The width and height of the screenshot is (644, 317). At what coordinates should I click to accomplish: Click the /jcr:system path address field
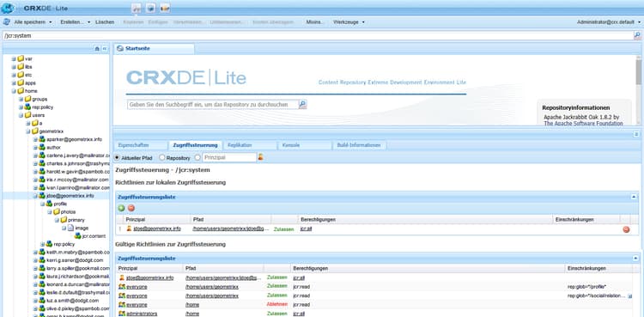[318, 36]
